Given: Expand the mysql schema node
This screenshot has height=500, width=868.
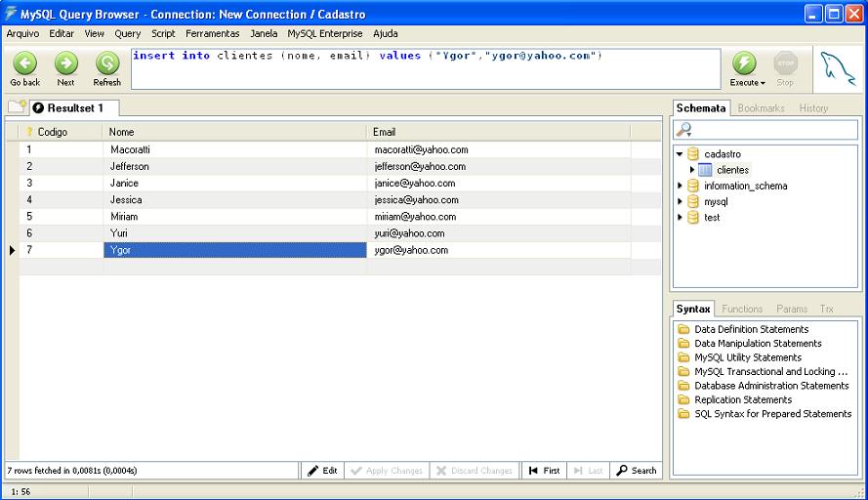Looking at the screenshot, I should (x=680, y=201).
